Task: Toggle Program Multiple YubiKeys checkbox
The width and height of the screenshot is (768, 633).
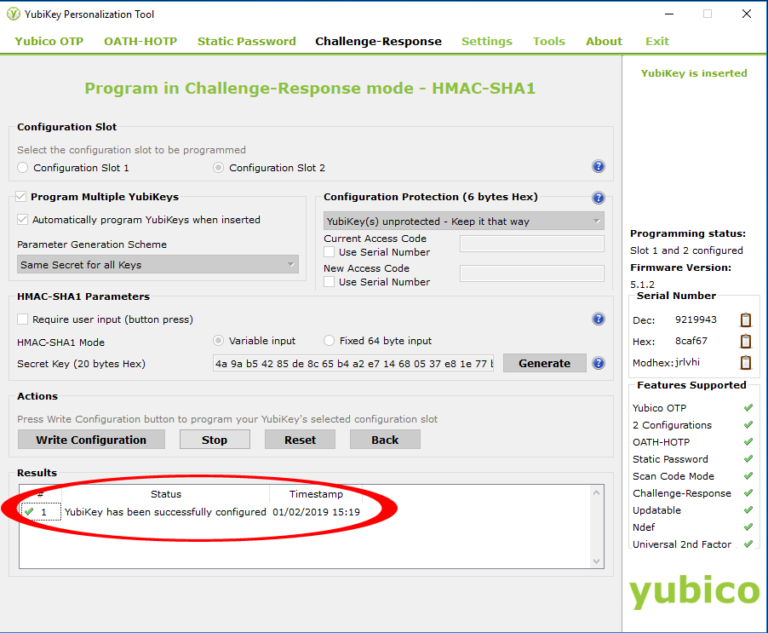Action: (x=21, y=197)
